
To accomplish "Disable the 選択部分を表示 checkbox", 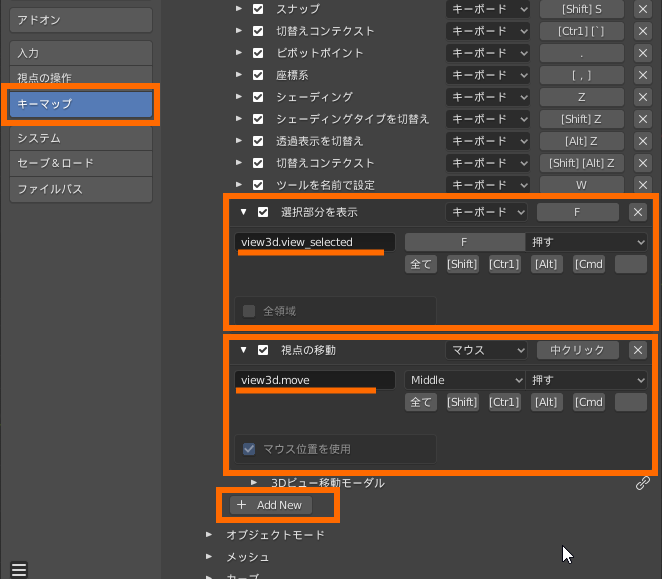I will coord(263,212).
